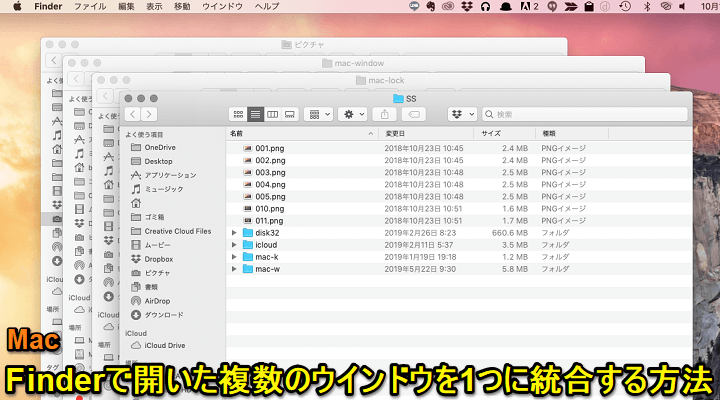
Task: Click the forward navigation arrow in SS window
Action: [x=149, y=114]
